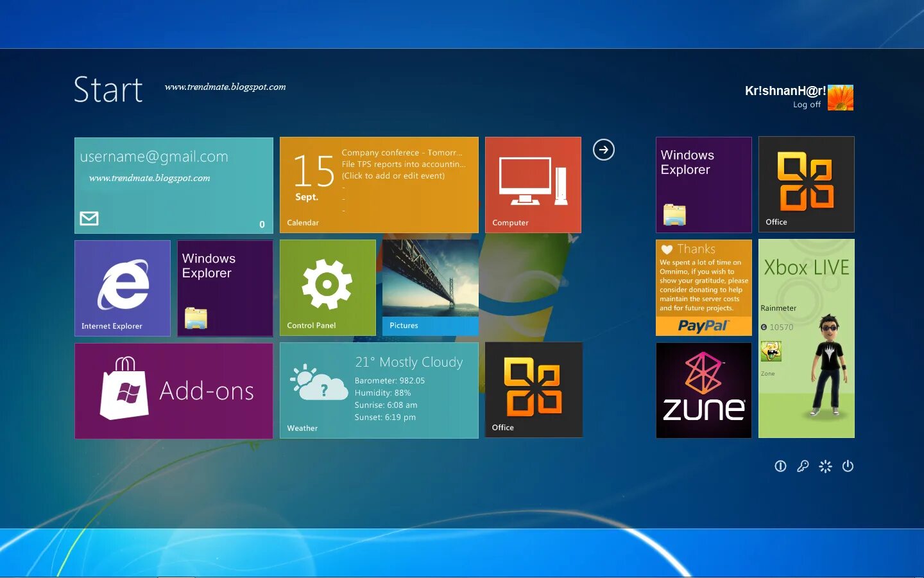Click the Pictures label bar
This screenshot has width=924, height=578.
click(x=430, y=326)
